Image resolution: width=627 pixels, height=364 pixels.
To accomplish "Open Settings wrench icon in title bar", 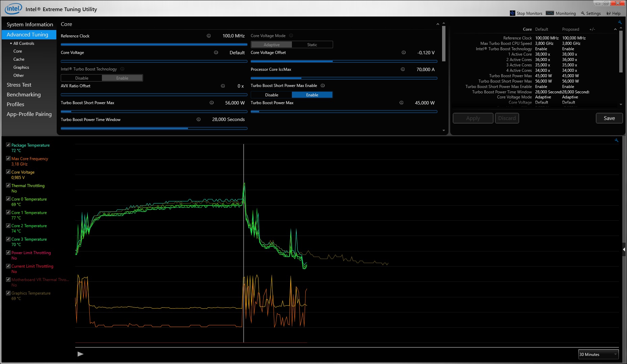I will coord(583,13).
